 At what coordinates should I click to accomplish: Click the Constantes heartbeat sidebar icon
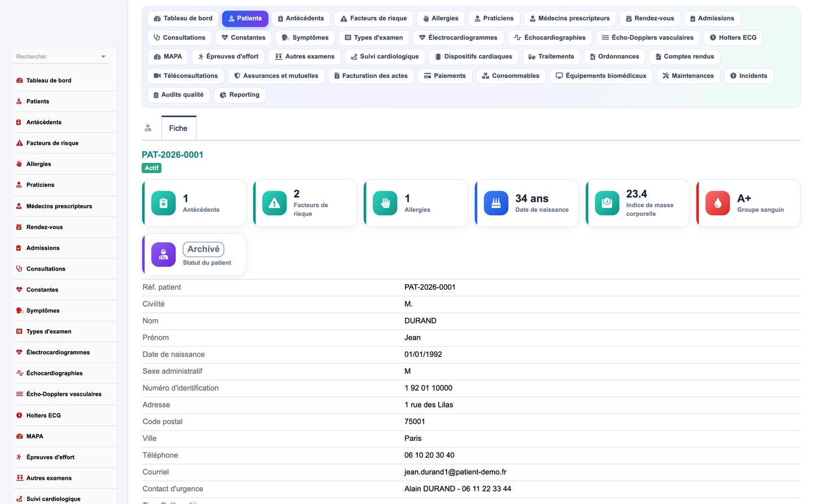coord(19,290)
